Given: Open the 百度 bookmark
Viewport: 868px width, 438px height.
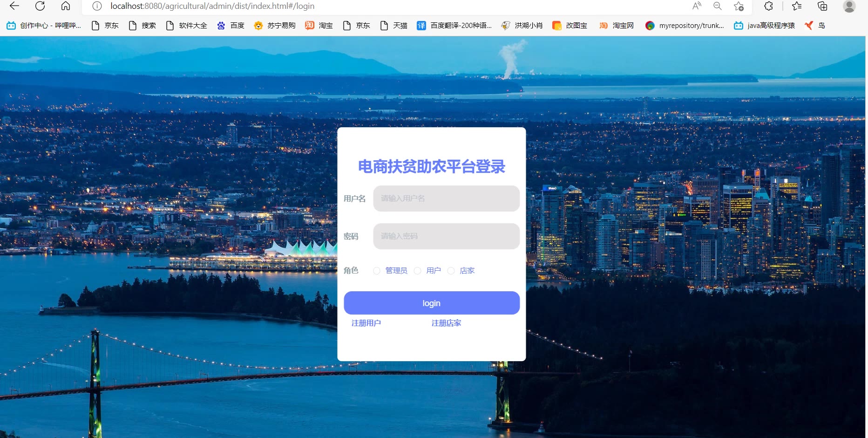Looking at the screenshot, I should click(231, 26).
